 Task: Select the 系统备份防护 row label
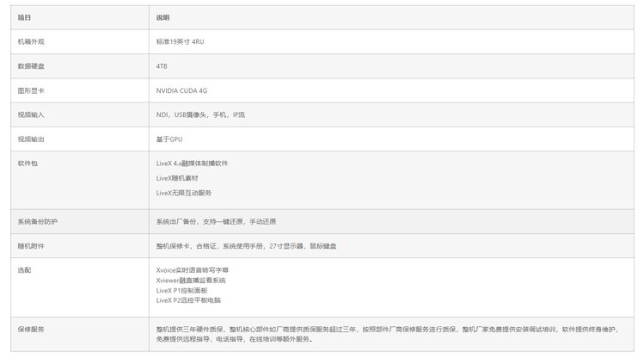point(38,221)
